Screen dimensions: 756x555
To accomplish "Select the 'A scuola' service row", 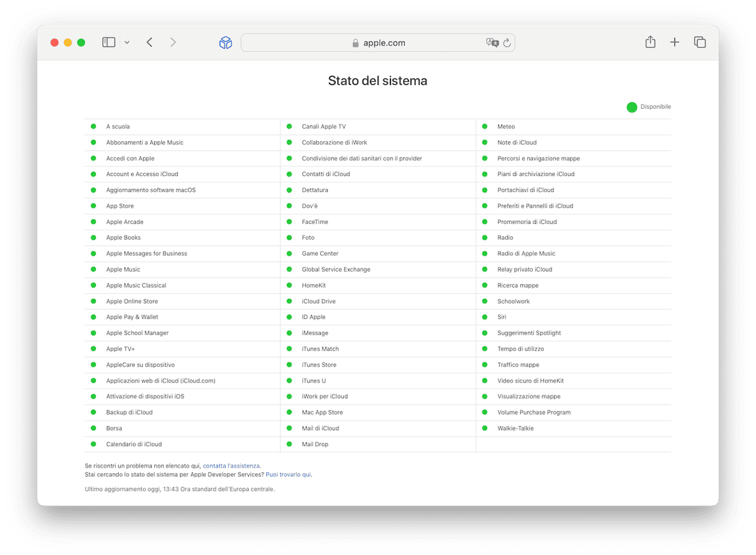I will [x=182, y=127].
